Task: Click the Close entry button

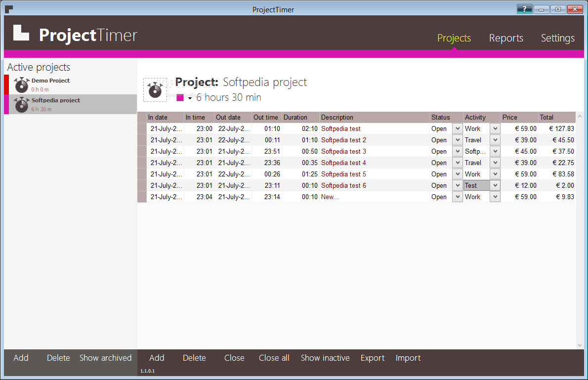Action: 234,358
